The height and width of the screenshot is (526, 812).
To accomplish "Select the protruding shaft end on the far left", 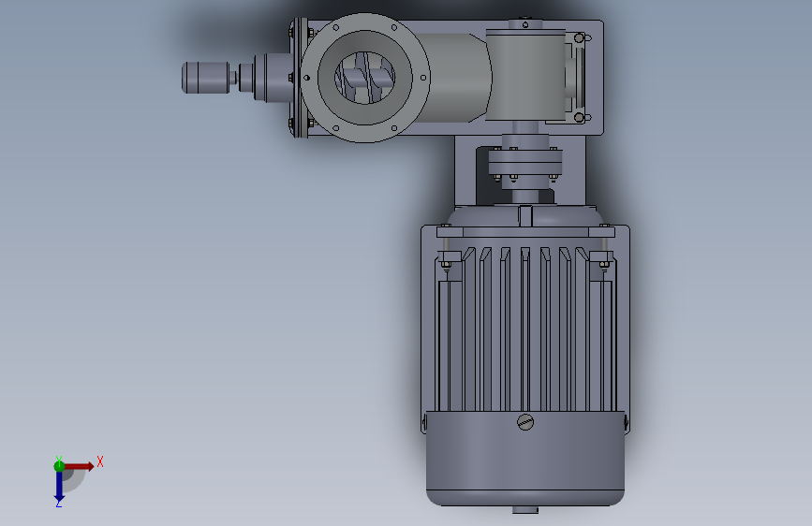I will click(x=206, y=78).
